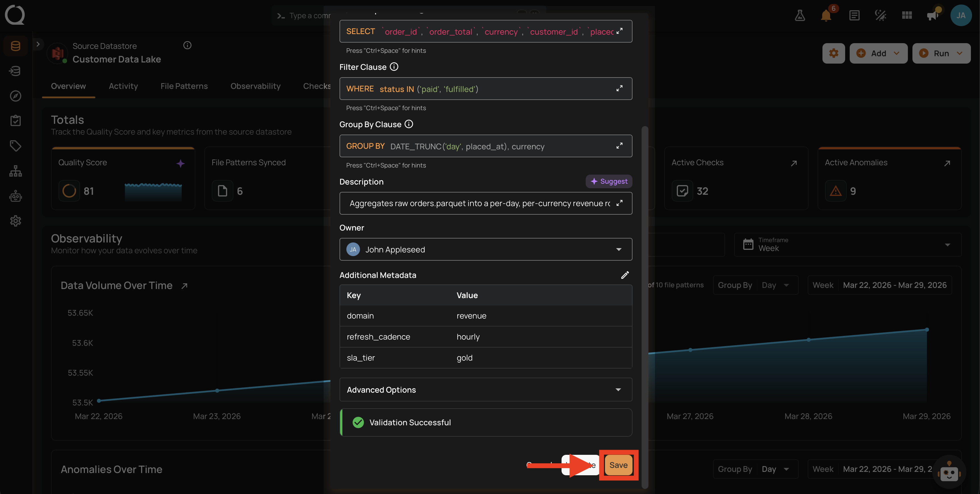Select the hourly metadata value

(468, 337)
